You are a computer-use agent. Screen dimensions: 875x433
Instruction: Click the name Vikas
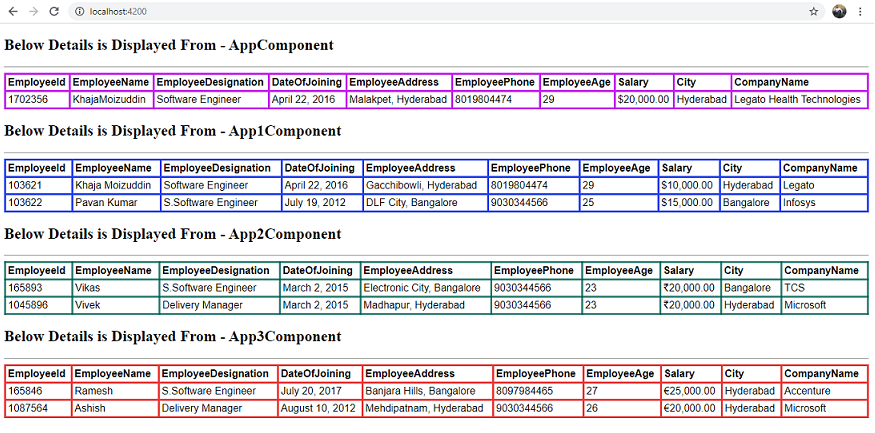[88, 288]
